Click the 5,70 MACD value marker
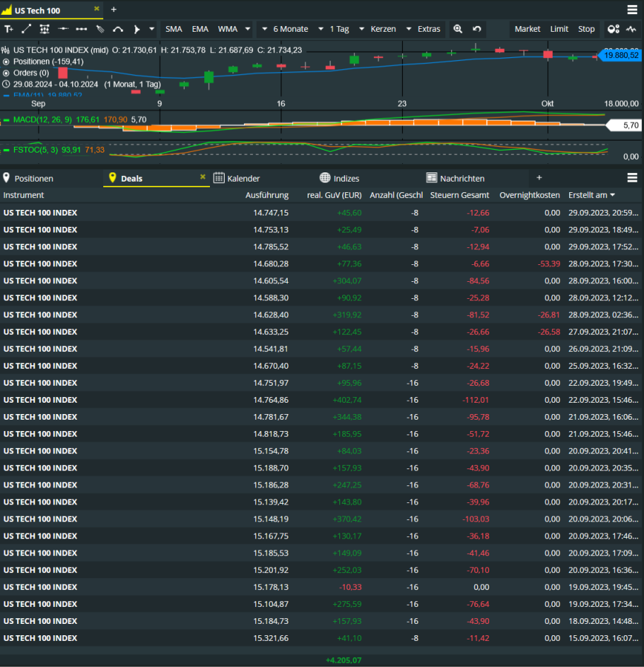Screen dimensions: 644x667 pos(624,125)
